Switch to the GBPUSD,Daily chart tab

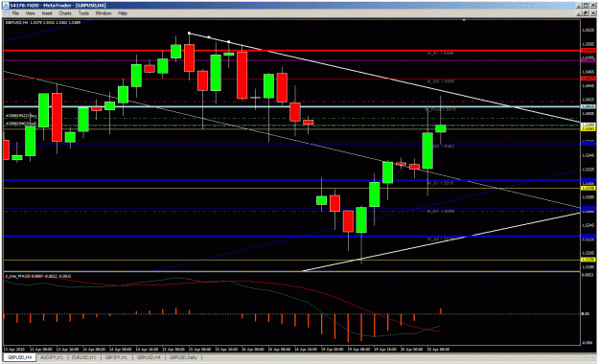tap(183, 357)
